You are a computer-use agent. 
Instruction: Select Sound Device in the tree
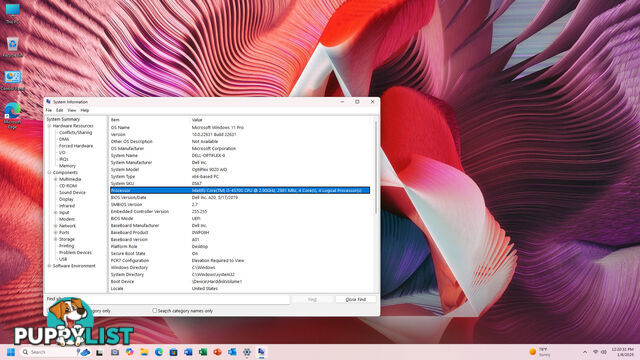click(x=72, y=192)
